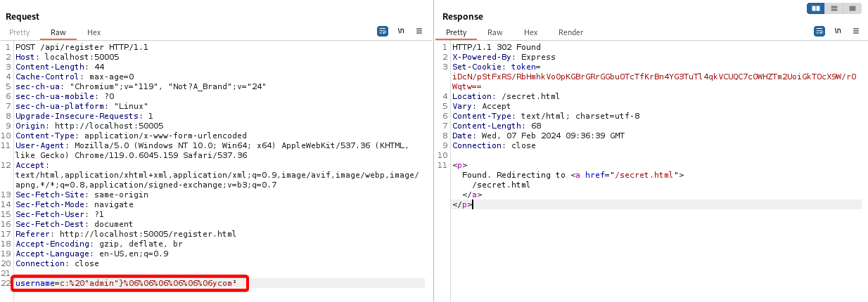This screenshot has height=302, width=868.
Task: Show non-printable characters (\n) in Request
Action: (401, 31)
